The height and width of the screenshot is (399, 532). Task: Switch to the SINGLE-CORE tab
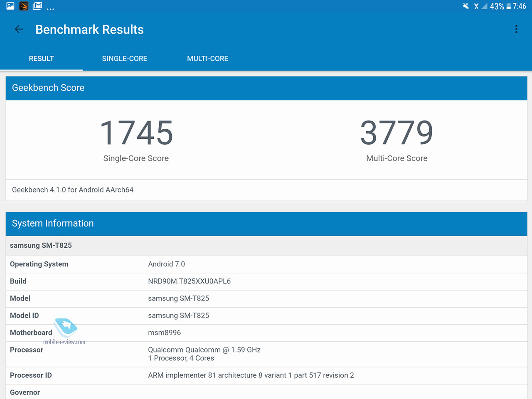click(x=125, y=59)
